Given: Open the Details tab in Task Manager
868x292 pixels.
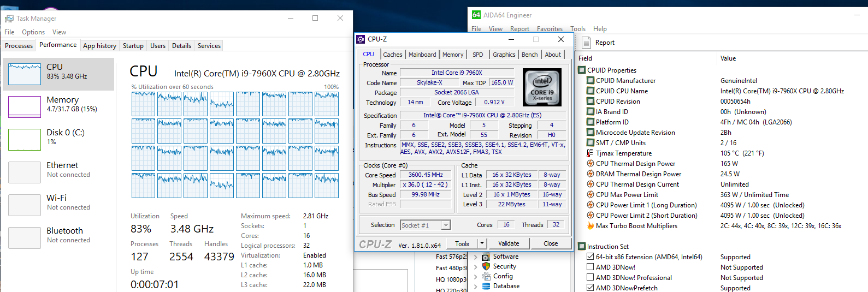Looking at the screenshot, I should (181, 46).
